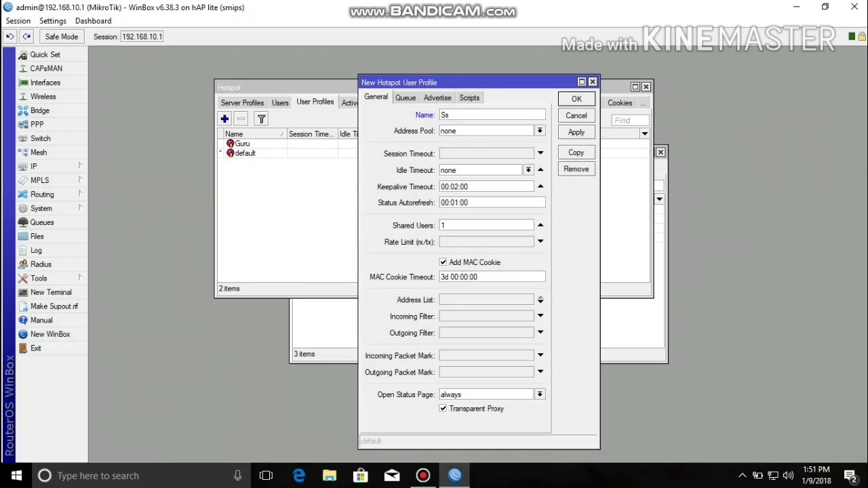Open Log menu
868x488 pixels.
[x=36, y=250]
